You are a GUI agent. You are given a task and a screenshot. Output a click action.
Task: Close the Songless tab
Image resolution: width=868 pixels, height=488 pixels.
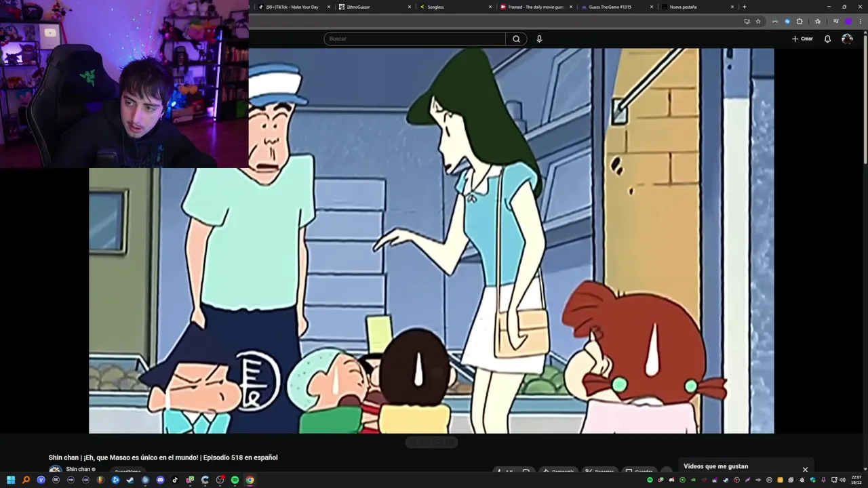490,7
